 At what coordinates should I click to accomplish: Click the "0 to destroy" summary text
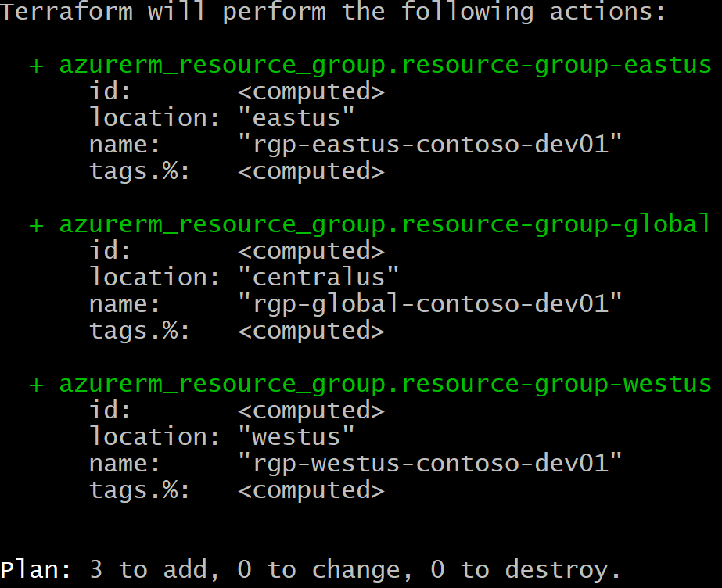pyautogui.click(x=525, y=571)
